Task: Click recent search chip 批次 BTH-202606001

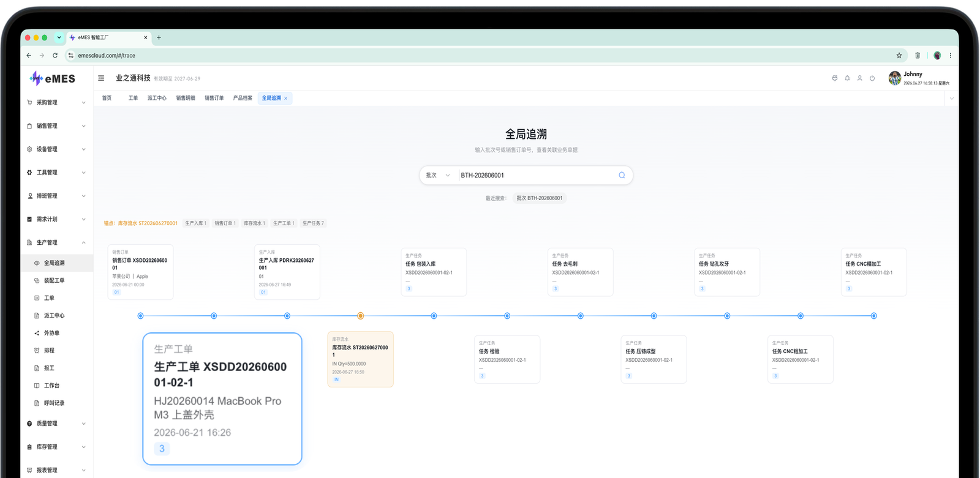Action: click(539, 198)
